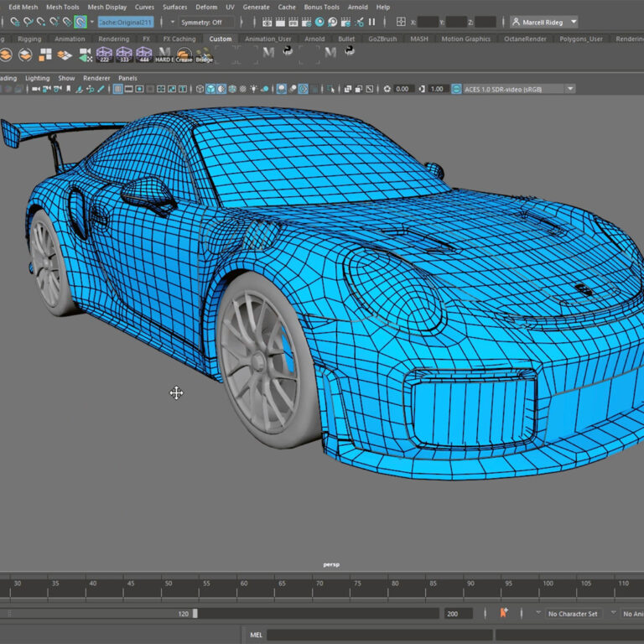The image size is (644, 644).
Task: Click the Crease shelf icon
Action: (183, 55)
